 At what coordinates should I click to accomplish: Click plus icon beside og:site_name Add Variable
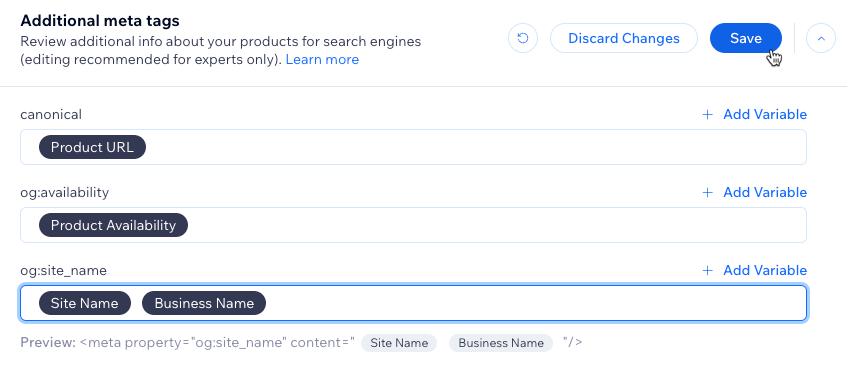click(707, 270)
